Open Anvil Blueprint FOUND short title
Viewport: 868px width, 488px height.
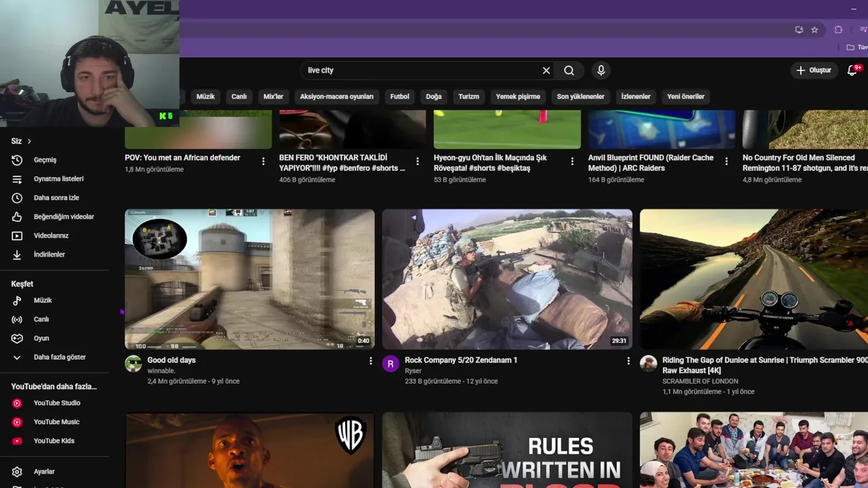[x=651, y=163]
